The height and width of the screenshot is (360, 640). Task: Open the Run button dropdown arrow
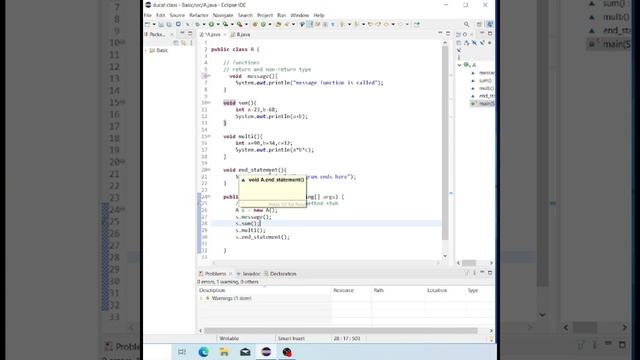point(218,24)
